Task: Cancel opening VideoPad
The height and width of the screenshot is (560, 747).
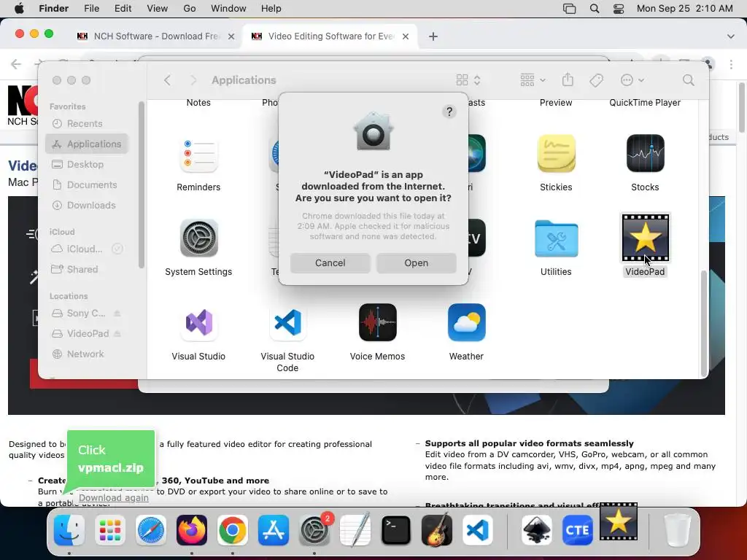Action: click(330, 262)
